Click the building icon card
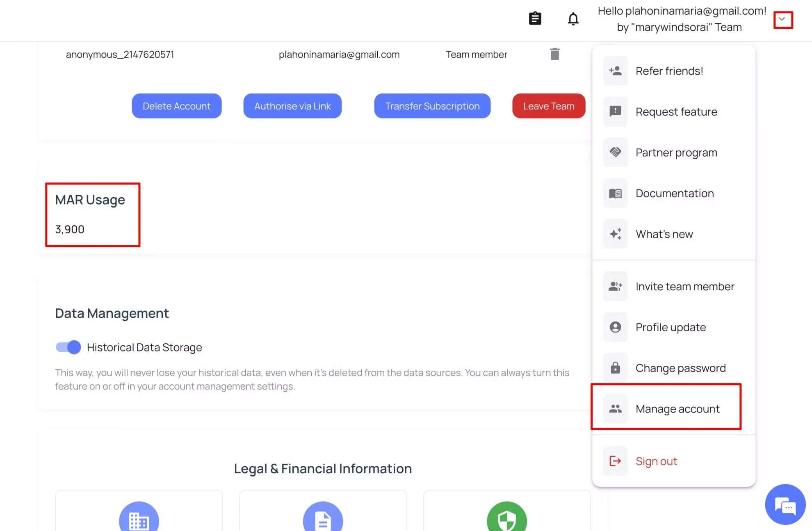The image size is (812, 531). click(139, 519)
